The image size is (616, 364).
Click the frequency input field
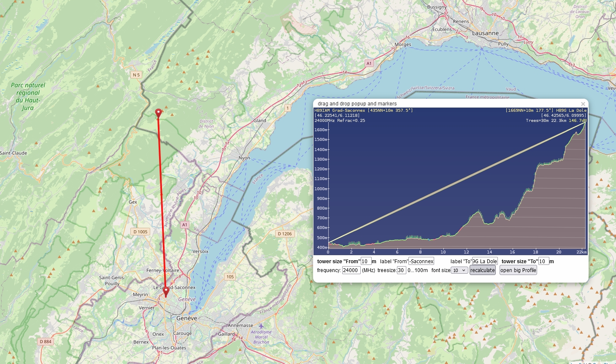point(351,270)
